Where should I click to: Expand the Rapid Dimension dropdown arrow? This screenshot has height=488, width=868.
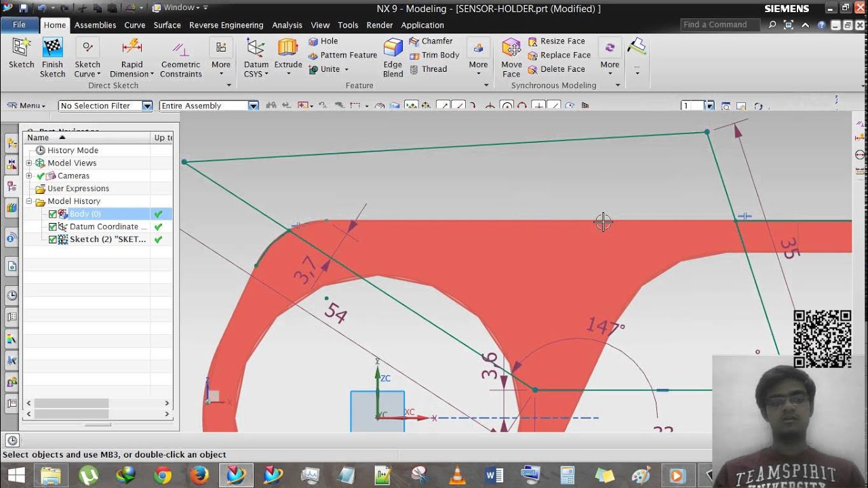[152, 75]
